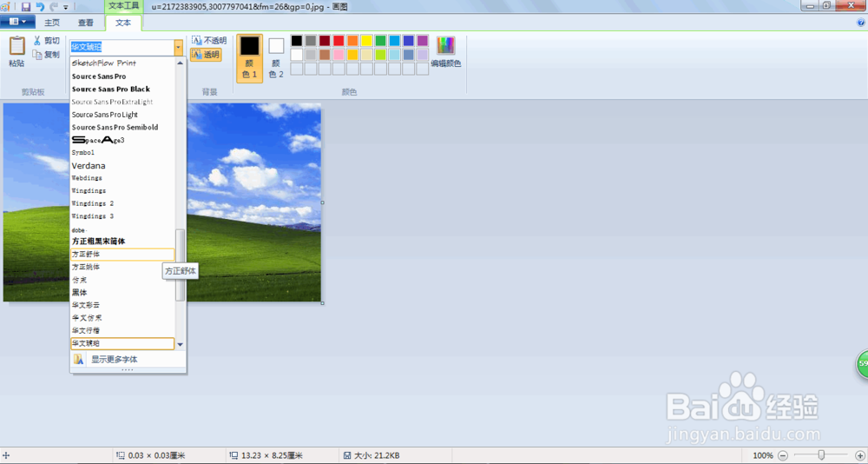
Task: Choose 方正粗黑宋简体 font
Action: [122, 242]
